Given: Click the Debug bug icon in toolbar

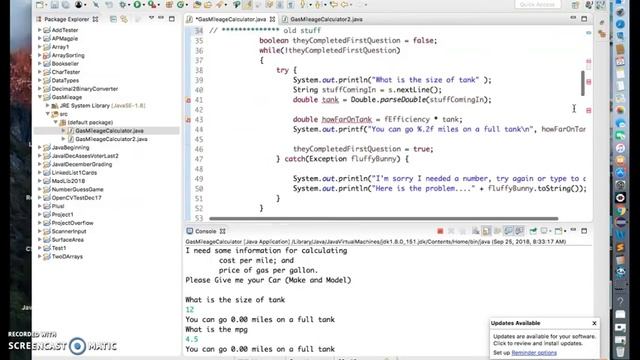Looking at the screenshot, I should click(122, 4).
